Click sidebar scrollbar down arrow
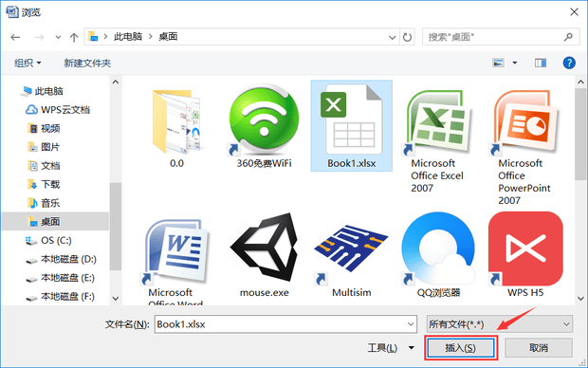 (x=116, y=299)
